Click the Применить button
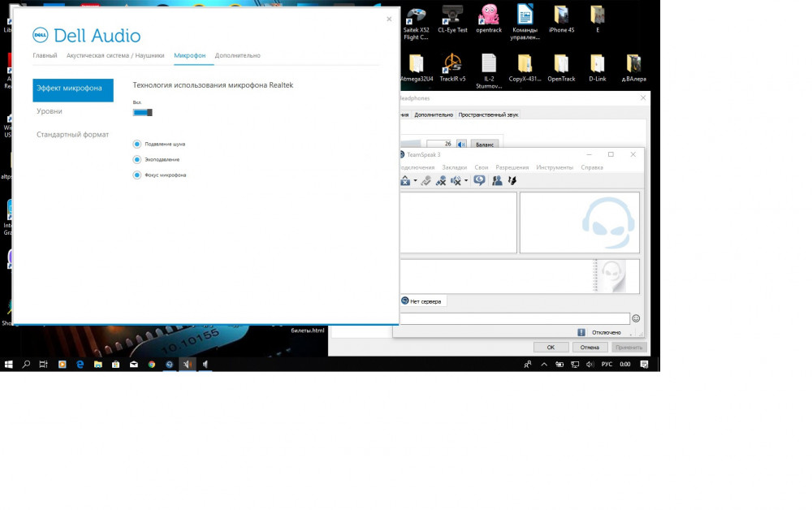 (x=629, y=348)
